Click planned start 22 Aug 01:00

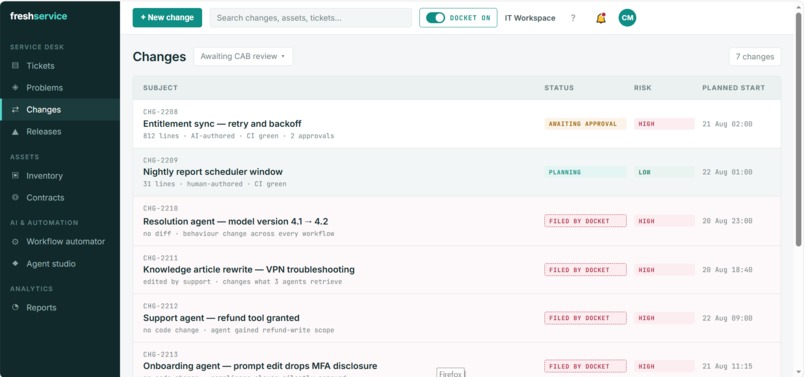(727, 172)
